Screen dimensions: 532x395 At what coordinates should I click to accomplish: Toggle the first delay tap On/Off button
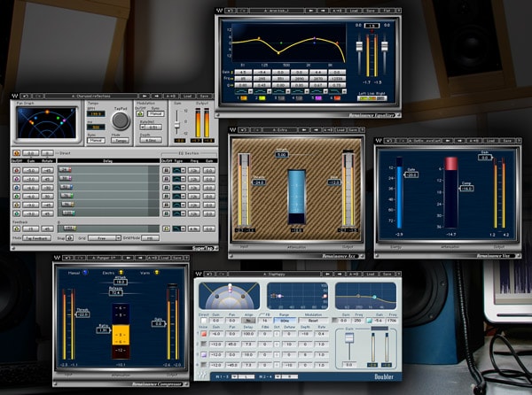point(17,169)
